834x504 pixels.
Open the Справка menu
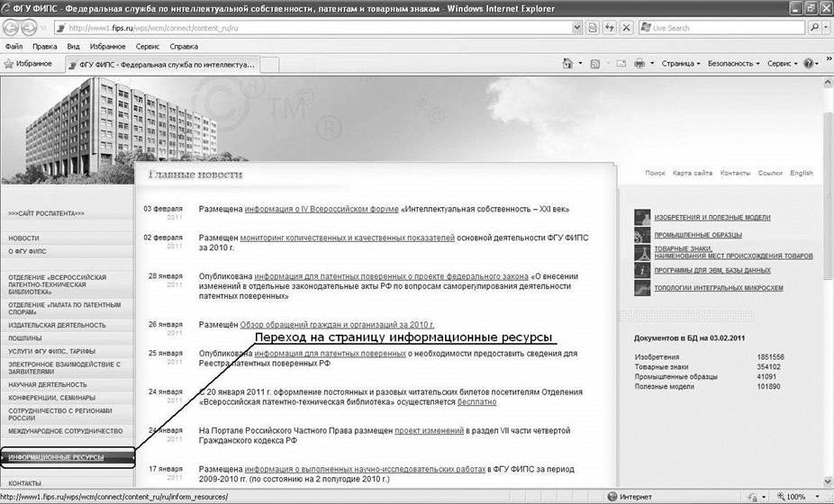184,47
